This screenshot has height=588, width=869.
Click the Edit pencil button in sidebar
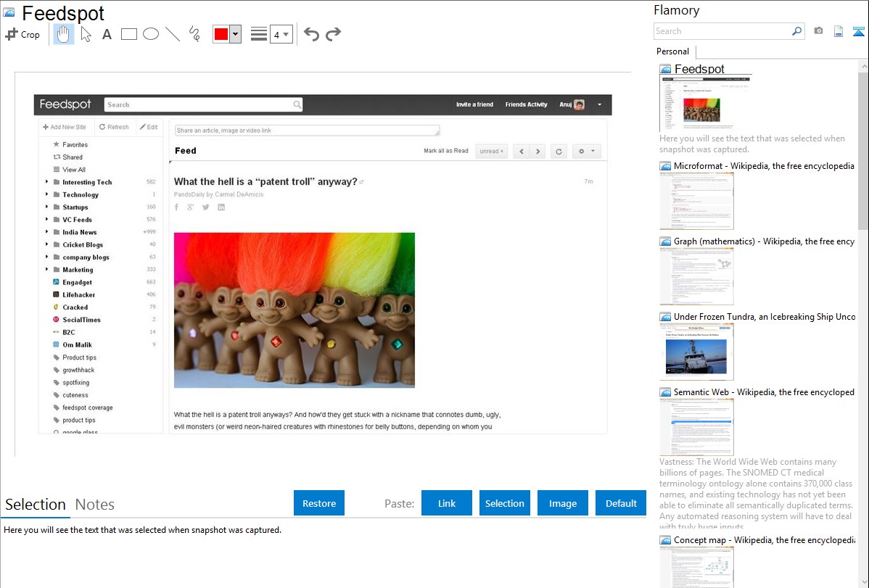tap(149, 128)
